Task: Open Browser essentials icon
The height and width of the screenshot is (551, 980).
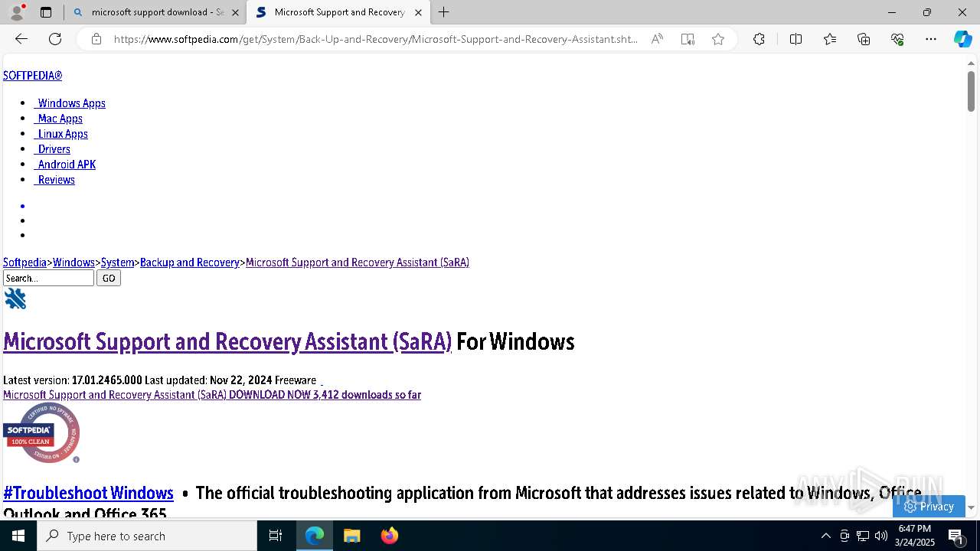Action: tap(897, 39)
